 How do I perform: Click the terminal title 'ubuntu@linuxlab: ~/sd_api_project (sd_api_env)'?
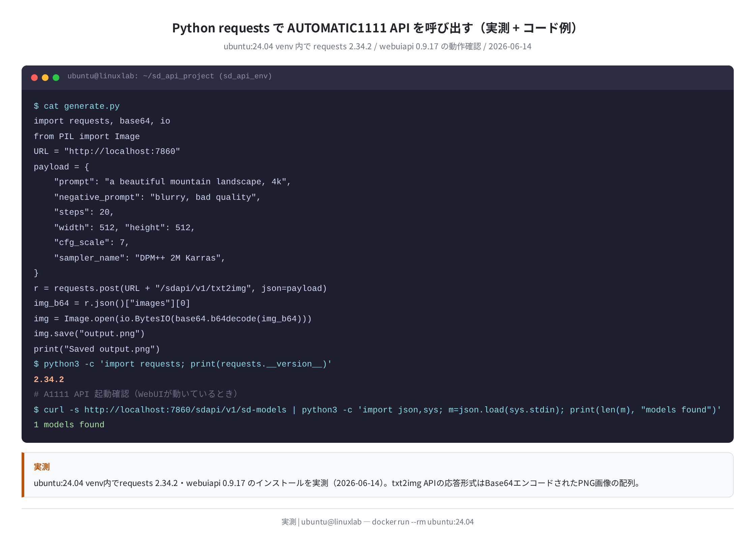point(170,76)
